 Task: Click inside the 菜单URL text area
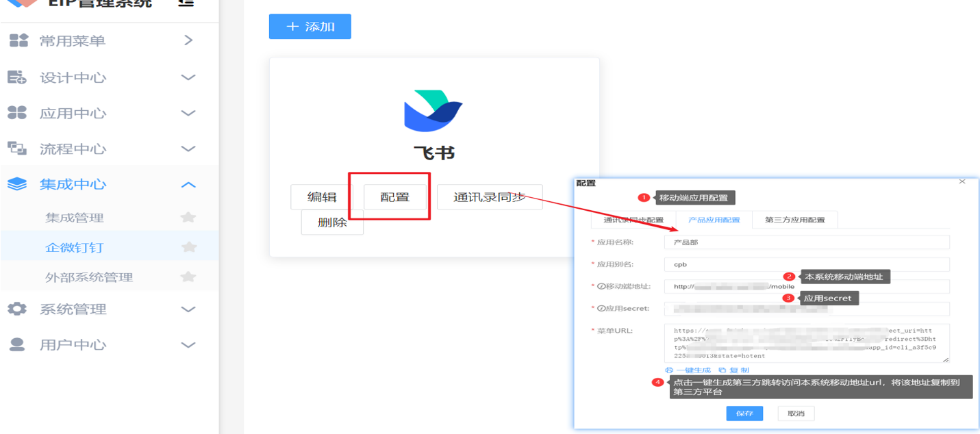(807, 343)
